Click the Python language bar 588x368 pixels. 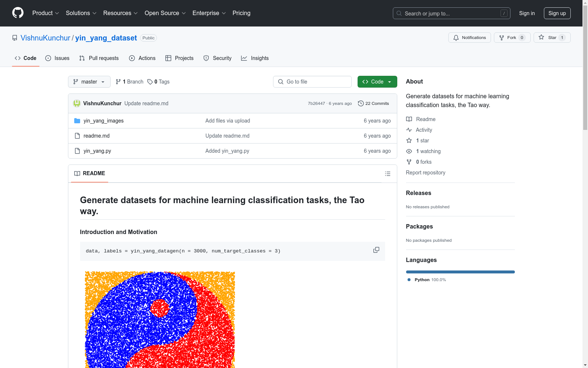click(460, 272)
